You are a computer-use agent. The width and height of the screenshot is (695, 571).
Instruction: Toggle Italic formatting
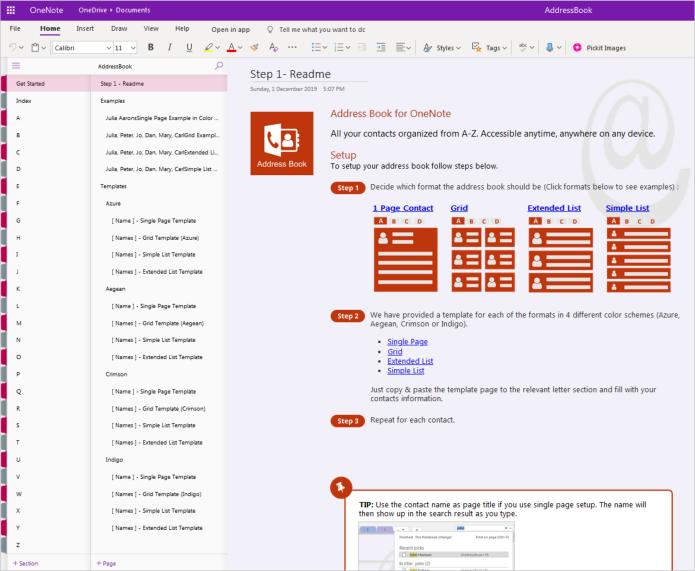click(x=170, y=47)
